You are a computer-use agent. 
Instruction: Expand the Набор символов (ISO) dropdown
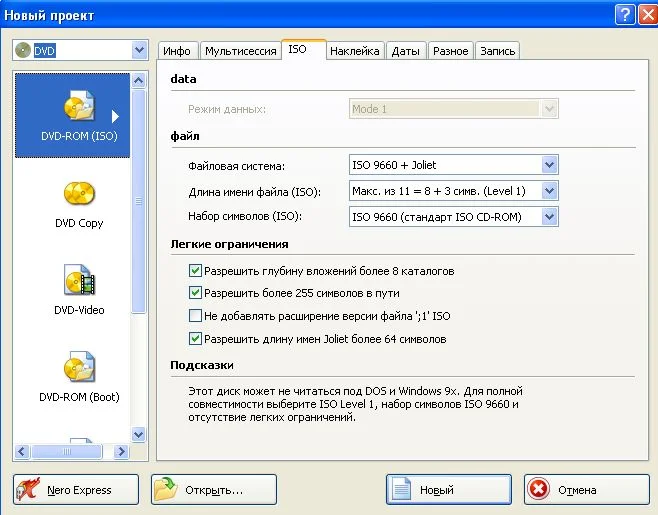[x=549, y=217]
